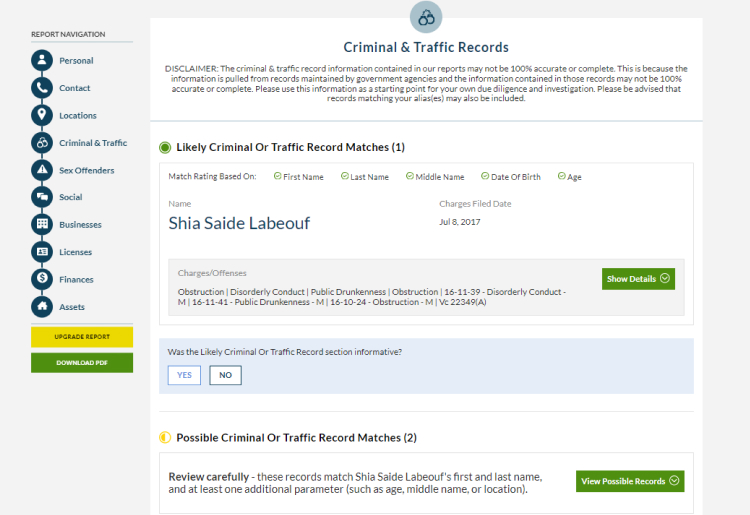Image resolution: width=750 pixels, height=515 pixels.
Task: Open the Locations section link
Action: (77, 116)
